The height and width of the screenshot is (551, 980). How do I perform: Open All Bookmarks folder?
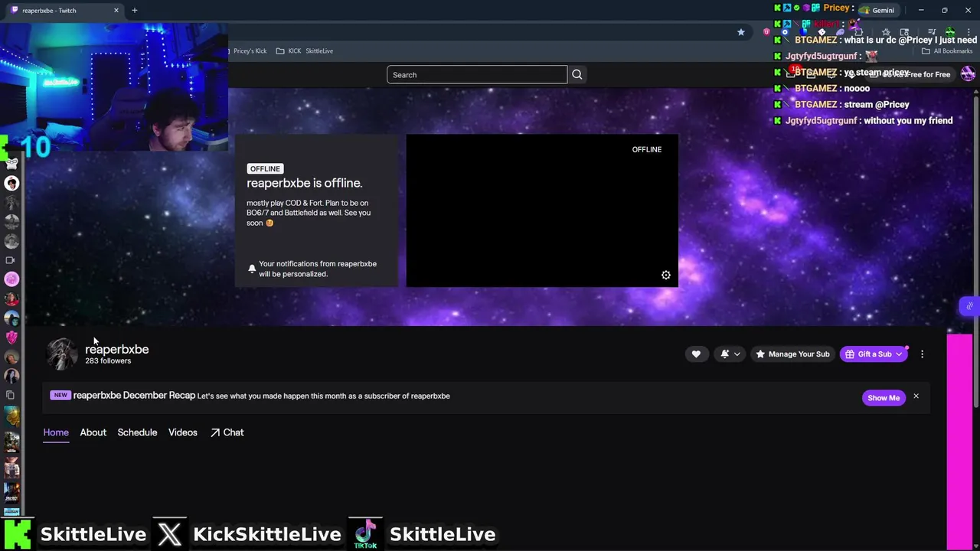947,51
